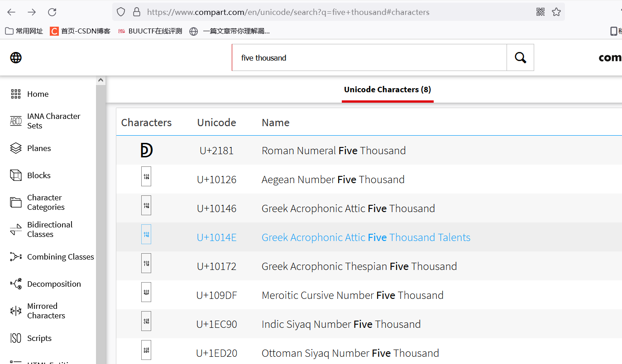
Task: Open the BUUCTF在线评测 bookmark
Action: [150, 31]
